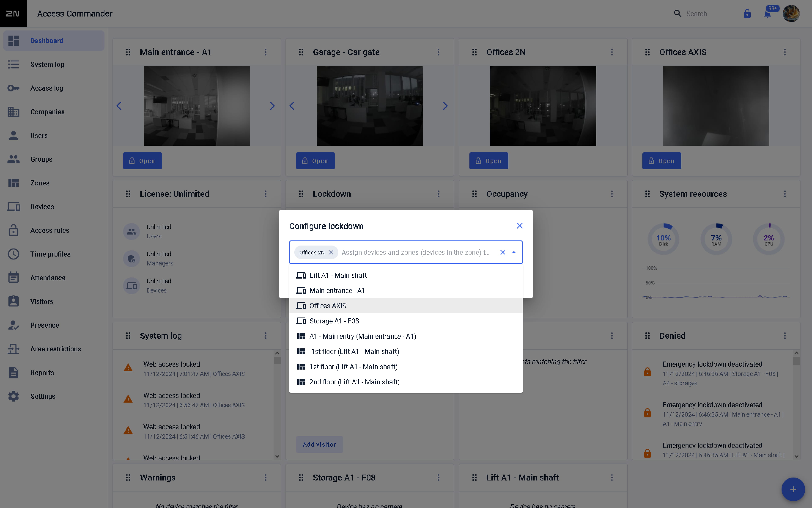Open Area restrictions in sidebar
The height and width of the screenshot is (508, 812).
click(x=54, y=349)
